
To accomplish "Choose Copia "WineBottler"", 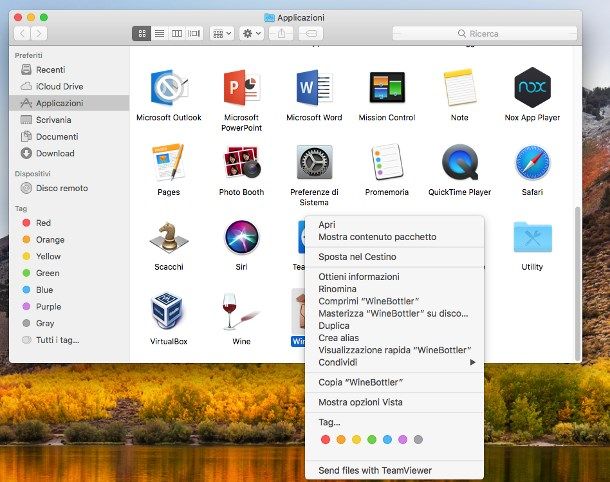I will [x=394, y=382].
